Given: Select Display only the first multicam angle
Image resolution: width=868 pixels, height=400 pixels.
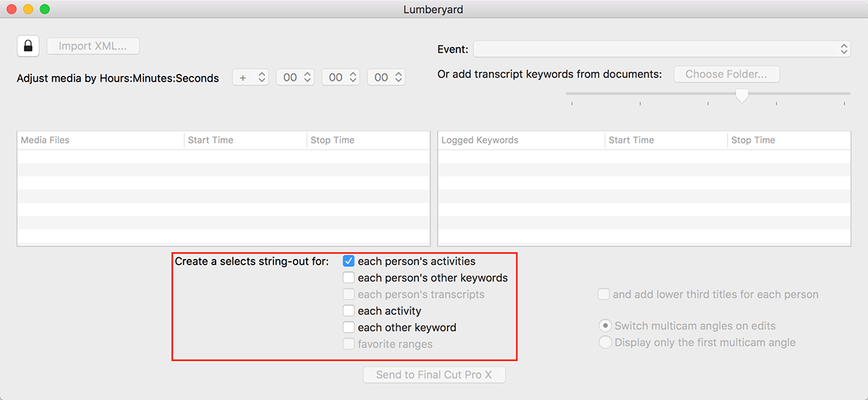Looking at the screenshot, I should click(x=605, y=342).
